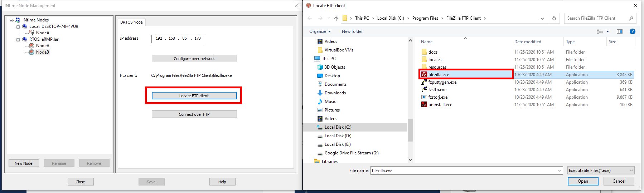The height and width of the screenshot is (193, 644).
Task: Click the fzputtygen.exe file icon
Action: [x=424, y=82]
